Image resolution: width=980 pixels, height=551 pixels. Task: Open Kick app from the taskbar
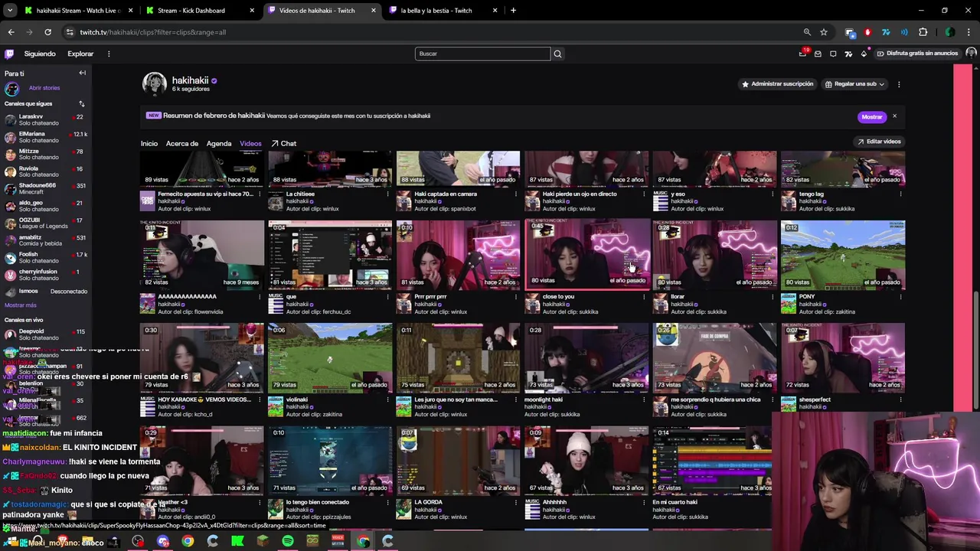click(237, 541)
